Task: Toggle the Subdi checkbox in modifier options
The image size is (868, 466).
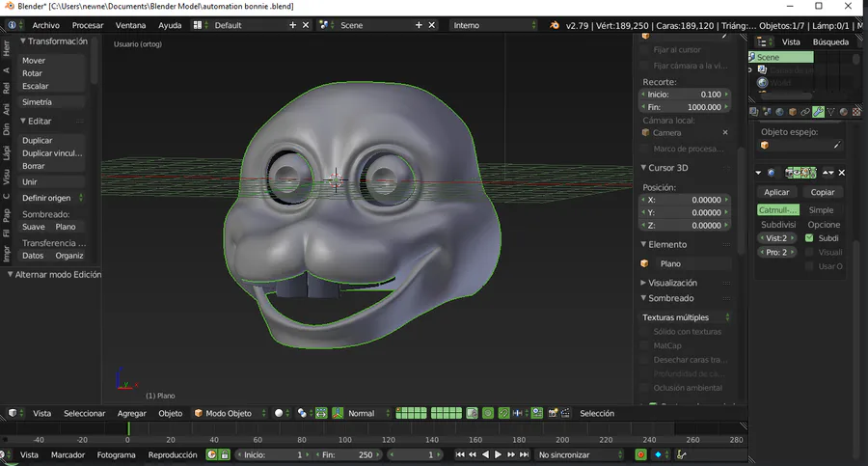Action: (809, 238)
